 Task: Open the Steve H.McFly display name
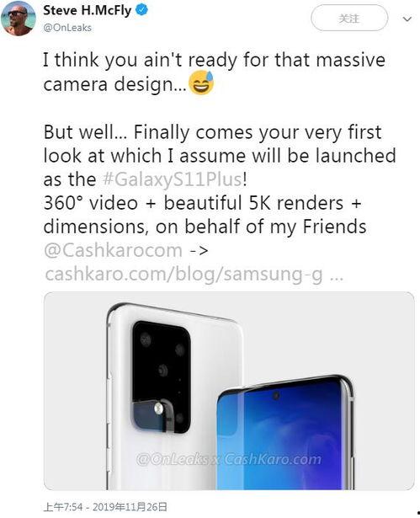pyautogui.click(x=88, y=10)
